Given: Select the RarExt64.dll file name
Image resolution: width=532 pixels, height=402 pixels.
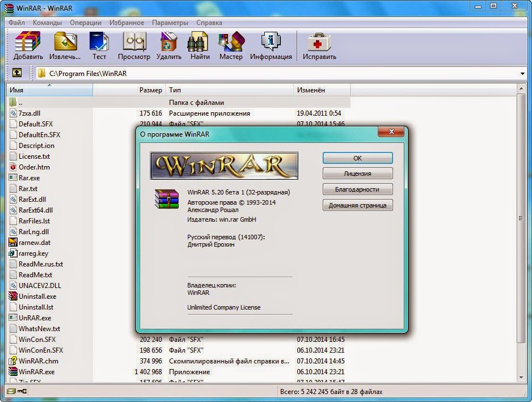Looking at the screenshot, I should 36,210.
